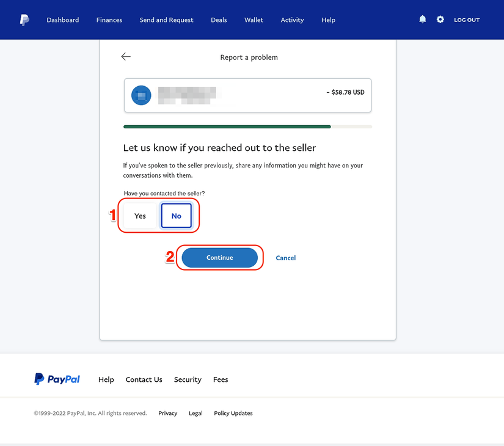Go to Send and Request

(166, 20)
